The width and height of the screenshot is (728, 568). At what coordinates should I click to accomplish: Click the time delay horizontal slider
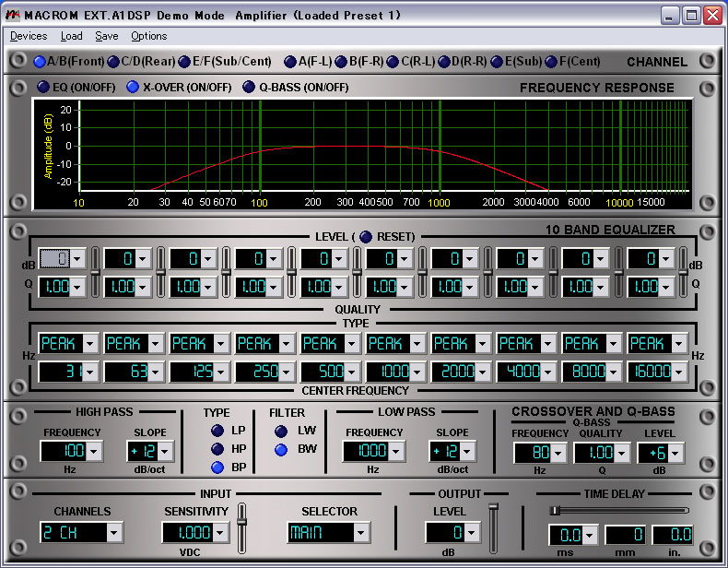[619, 511]
